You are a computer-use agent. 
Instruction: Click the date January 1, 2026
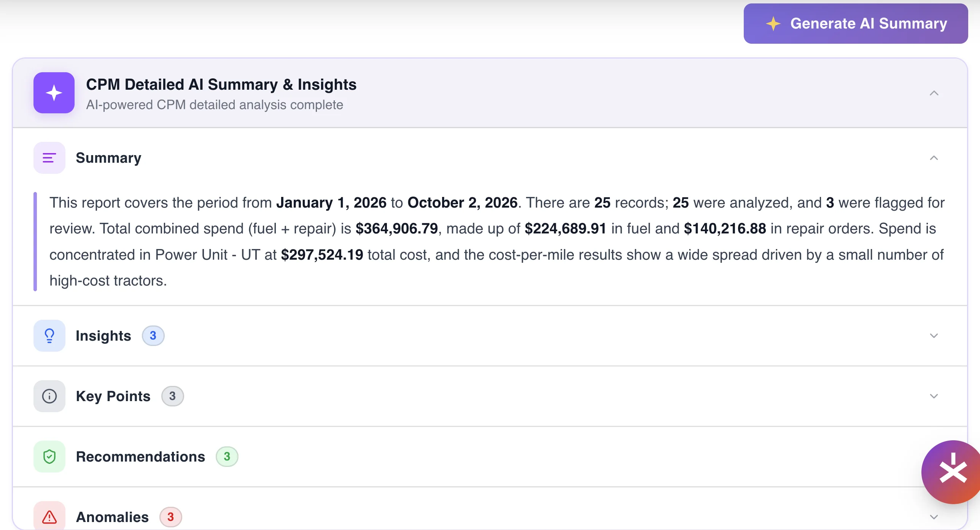tap(331, 203)
